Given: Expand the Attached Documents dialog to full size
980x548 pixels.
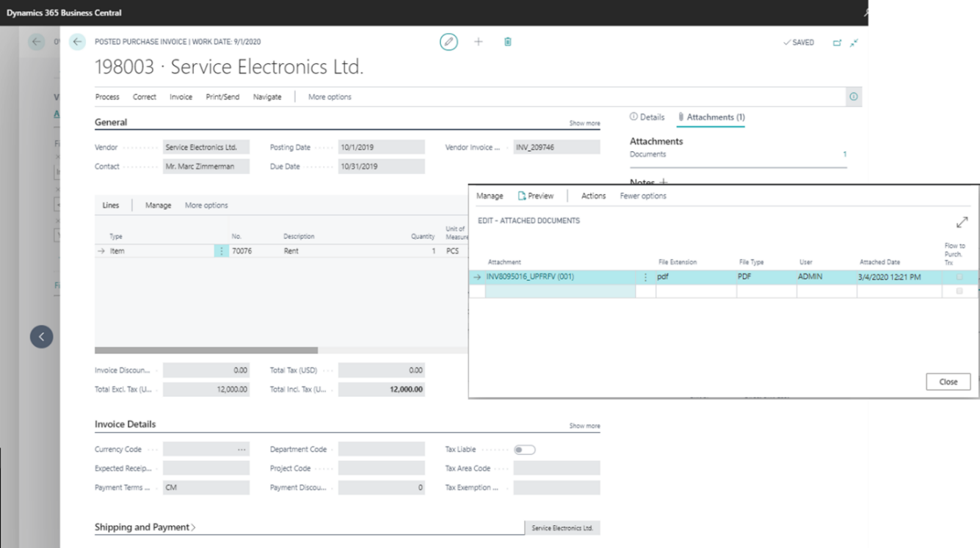Looking at the screenshot, I should tap(962, 222).
